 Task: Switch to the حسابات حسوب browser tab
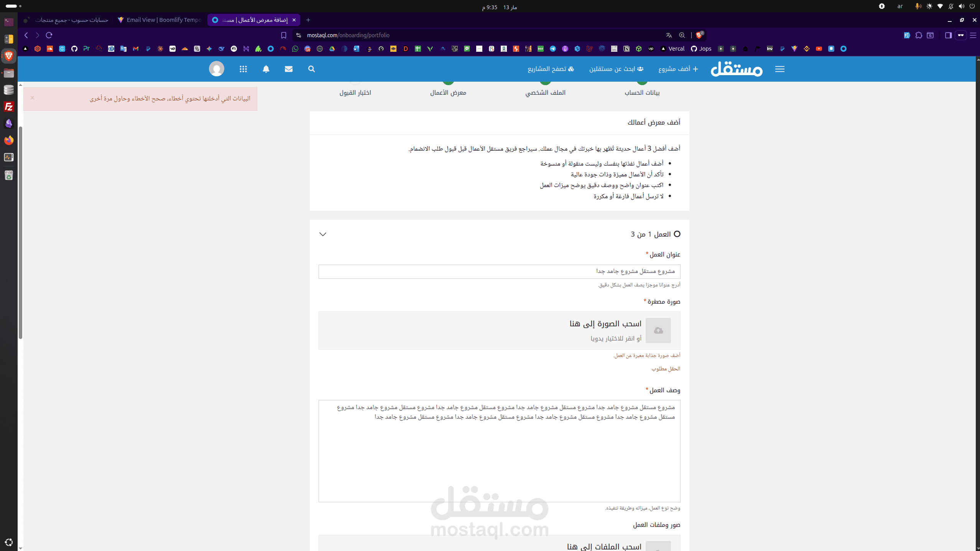tap(66, 20)
